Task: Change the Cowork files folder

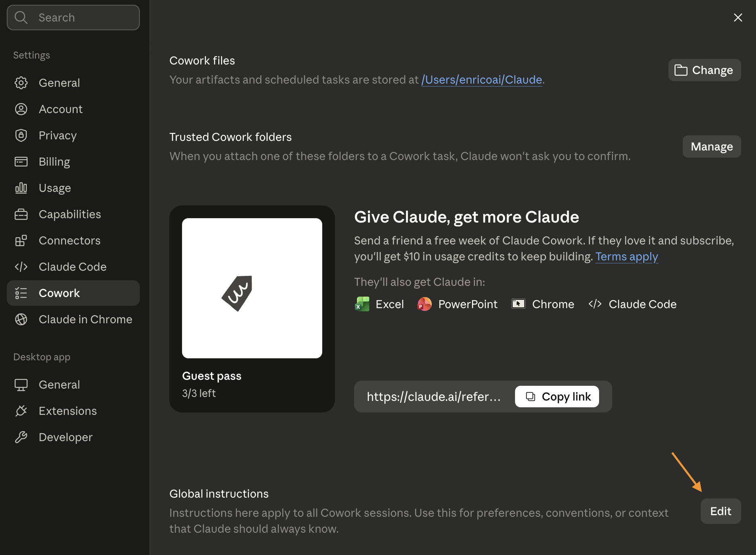Action: tap(705, 70)
